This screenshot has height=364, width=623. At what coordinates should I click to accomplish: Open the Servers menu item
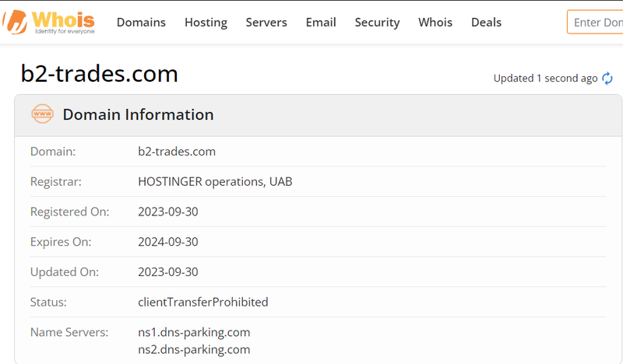pyautogui.click(x=266, y=23)
